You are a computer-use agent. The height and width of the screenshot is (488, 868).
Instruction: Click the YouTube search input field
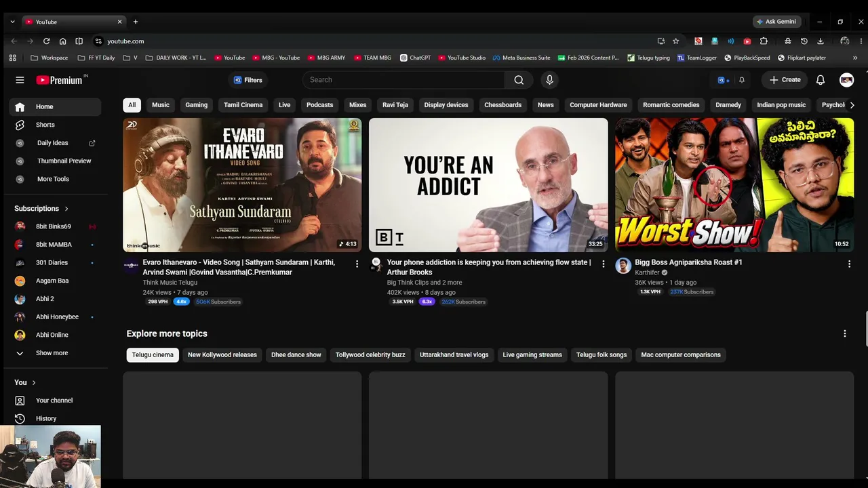click(404, 80)
